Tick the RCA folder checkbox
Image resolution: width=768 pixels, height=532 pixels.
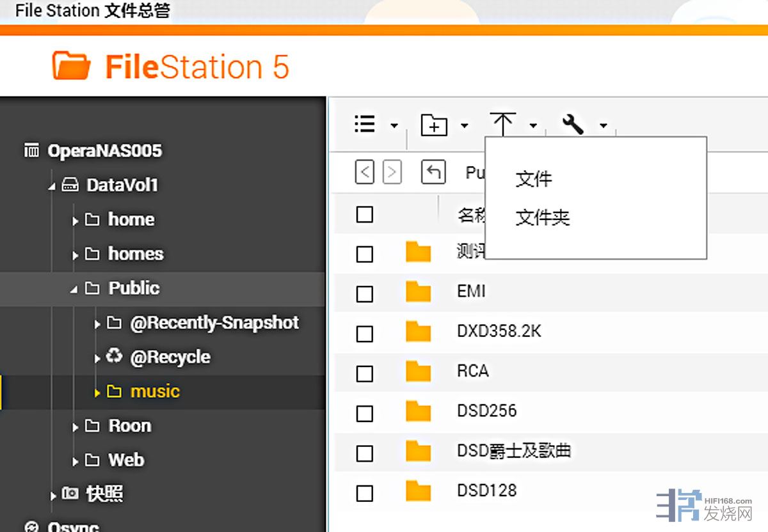pyautogui.click(x=365, y=373)
